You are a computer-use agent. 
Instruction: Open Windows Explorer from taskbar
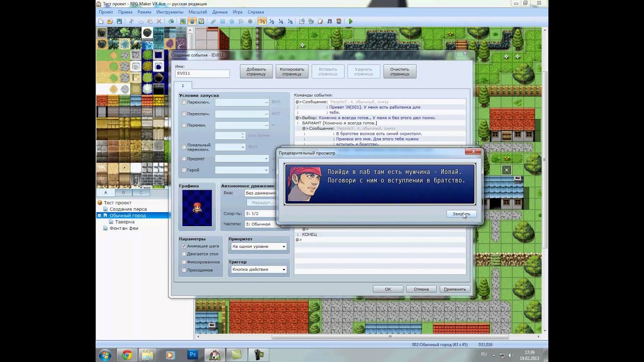tap(148, 355)
